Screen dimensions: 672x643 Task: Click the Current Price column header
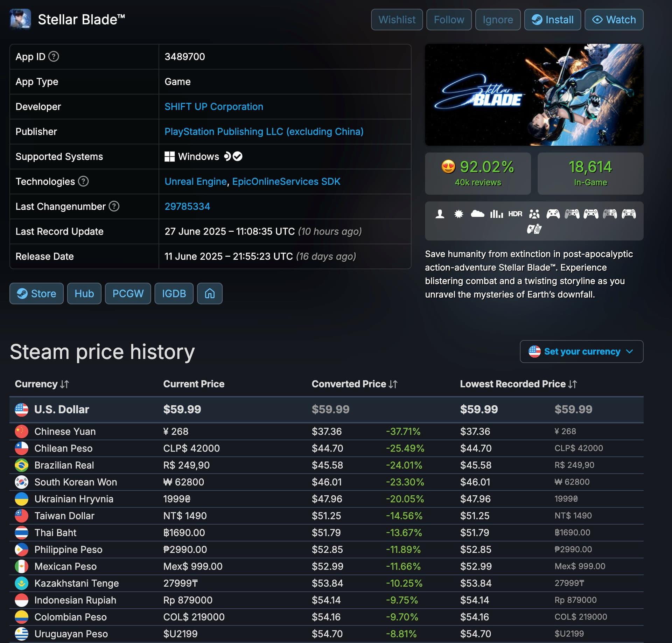194,384
